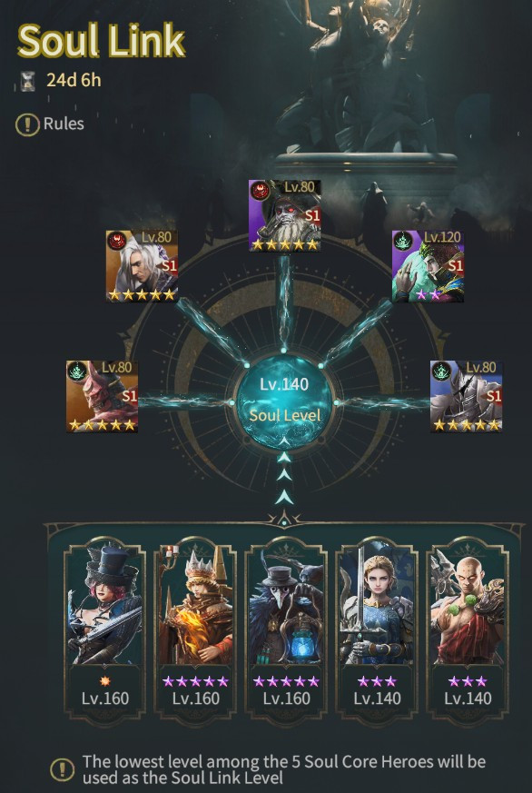Viewport: 532px width, 793px height.
Task: Click faction emblem on white-haired hero portrait
Action: coord(117,242)
